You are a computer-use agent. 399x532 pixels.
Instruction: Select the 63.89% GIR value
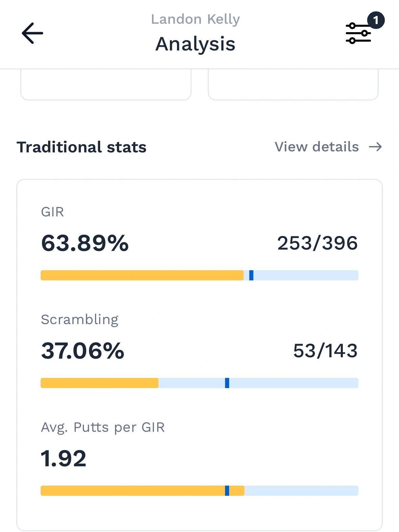(x=85, y=243)
